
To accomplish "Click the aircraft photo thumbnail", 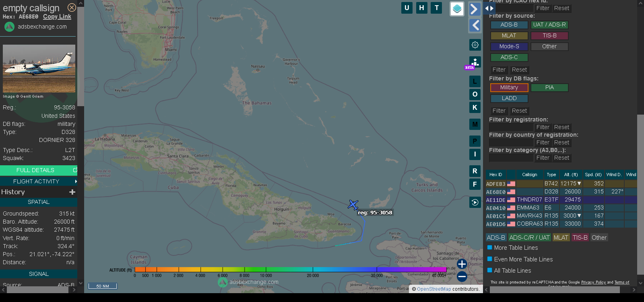I will (39, 68).
